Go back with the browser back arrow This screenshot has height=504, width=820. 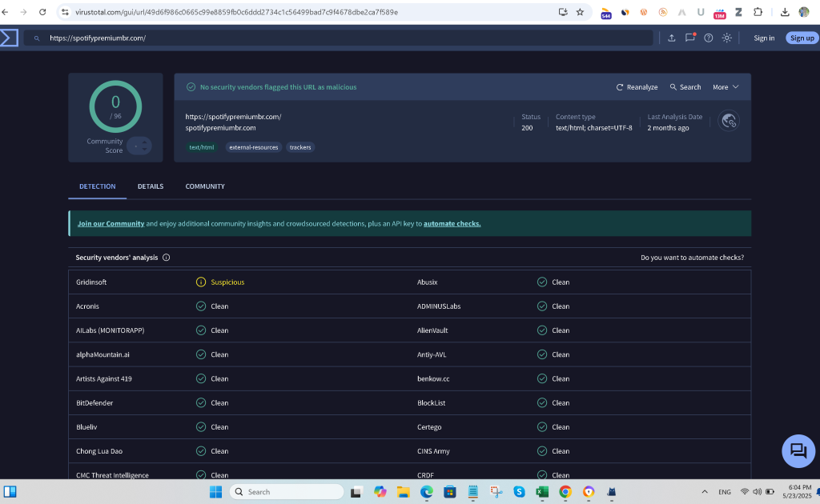pos(6,12)
